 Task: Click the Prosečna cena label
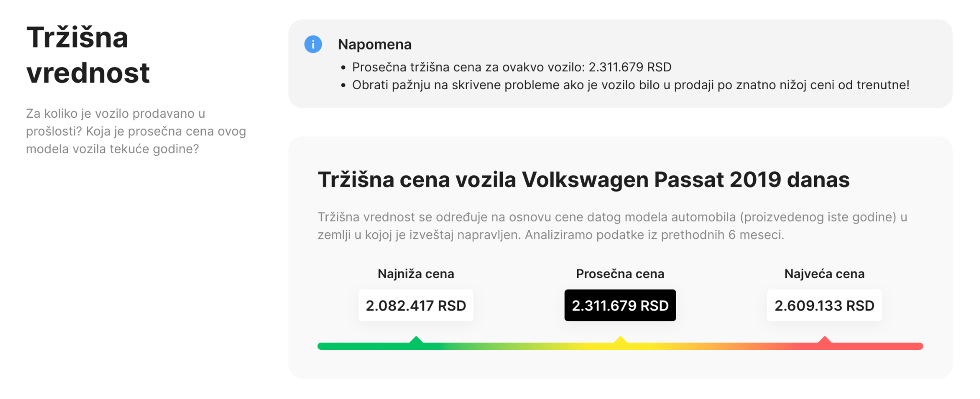[620, 273]
